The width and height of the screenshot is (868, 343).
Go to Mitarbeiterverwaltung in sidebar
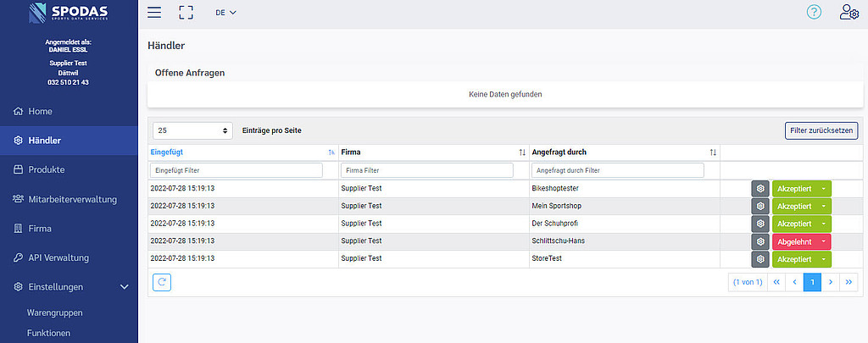(71, 199)
